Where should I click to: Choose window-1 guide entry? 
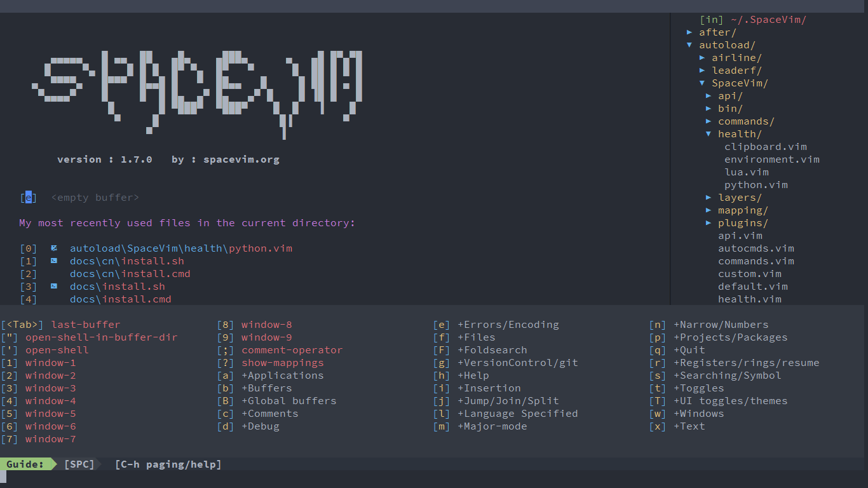51,363
